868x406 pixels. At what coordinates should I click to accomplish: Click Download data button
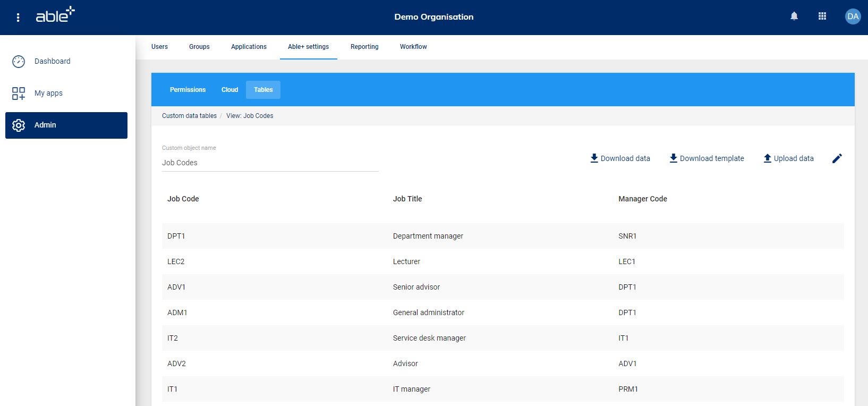(620, 158)
